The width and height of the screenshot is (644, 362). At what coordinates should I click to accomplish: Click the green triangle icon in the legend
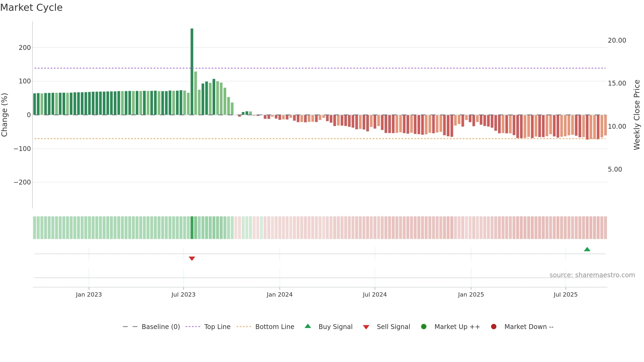[308, 326]
